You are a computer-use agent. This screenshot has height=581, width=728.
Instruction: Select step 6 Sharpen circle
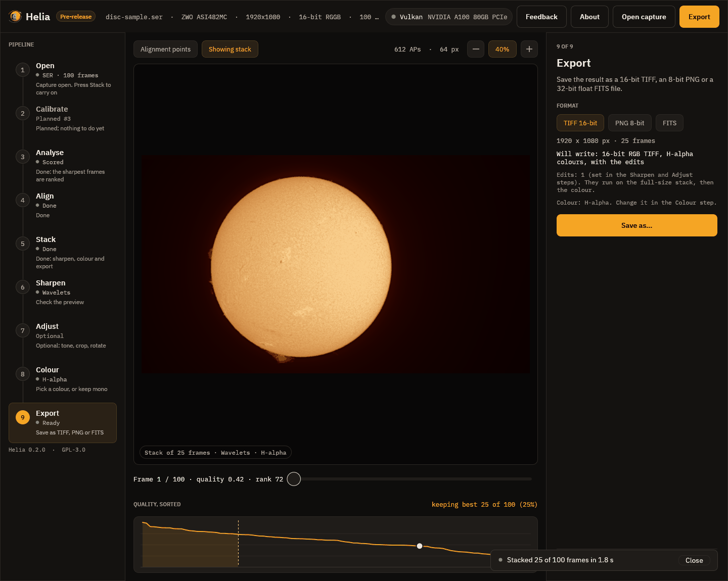tap(23, 287)
